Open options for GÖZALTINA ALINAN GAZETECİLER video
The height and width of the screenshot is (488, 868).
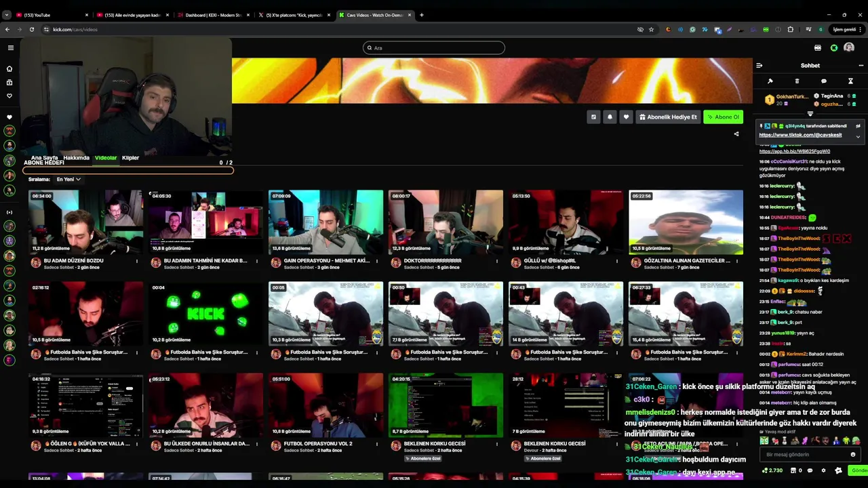(x=736, y=261)
